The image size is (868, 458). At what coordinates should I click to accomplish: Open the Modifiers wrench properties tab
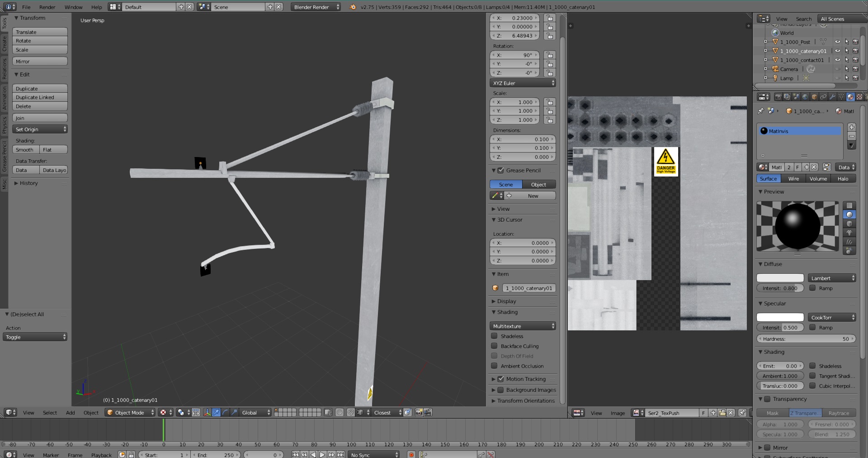pos(832,97)
